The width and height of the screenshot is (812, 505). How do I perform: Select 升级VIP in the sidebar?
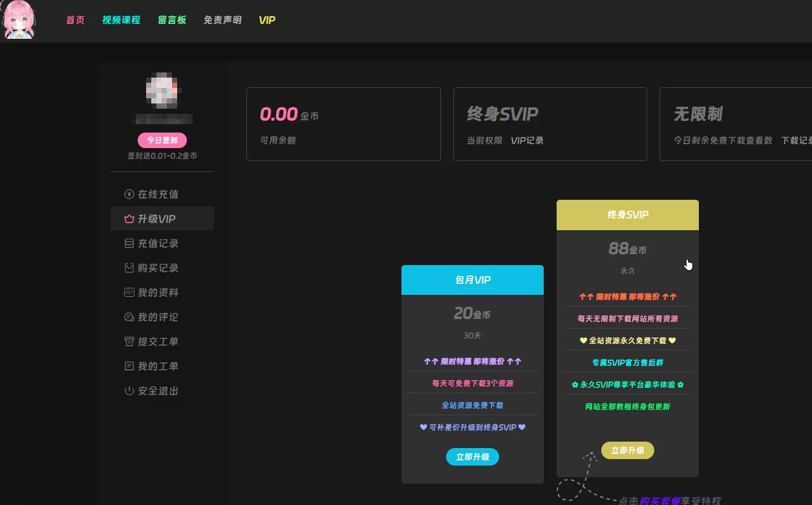(x=162, y=219)
